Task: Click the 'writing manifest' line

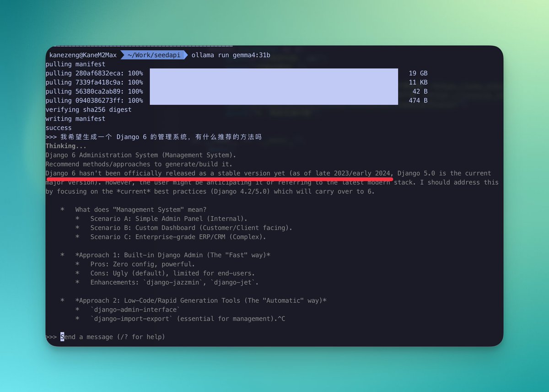Action: [75, 119]
